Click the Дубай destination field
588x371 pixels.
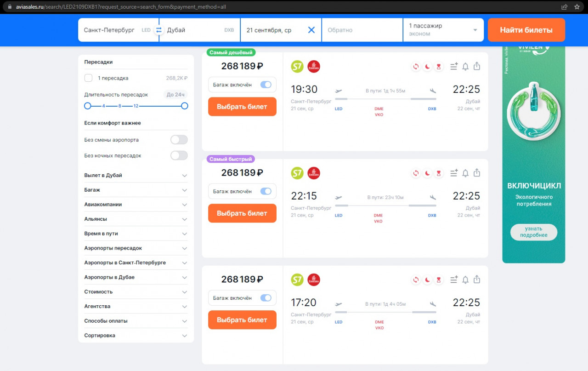point(200,30)
